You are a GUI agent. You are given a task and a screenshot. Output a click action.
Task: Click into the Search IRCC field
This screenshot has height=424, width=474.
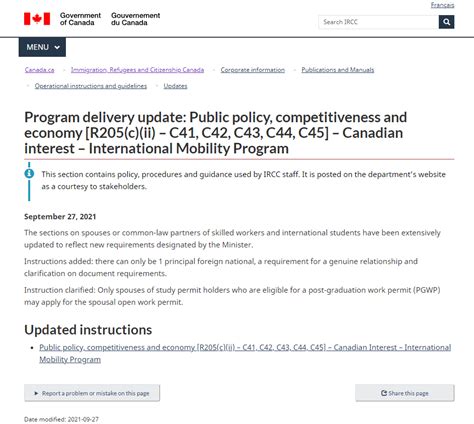[378, 22]
